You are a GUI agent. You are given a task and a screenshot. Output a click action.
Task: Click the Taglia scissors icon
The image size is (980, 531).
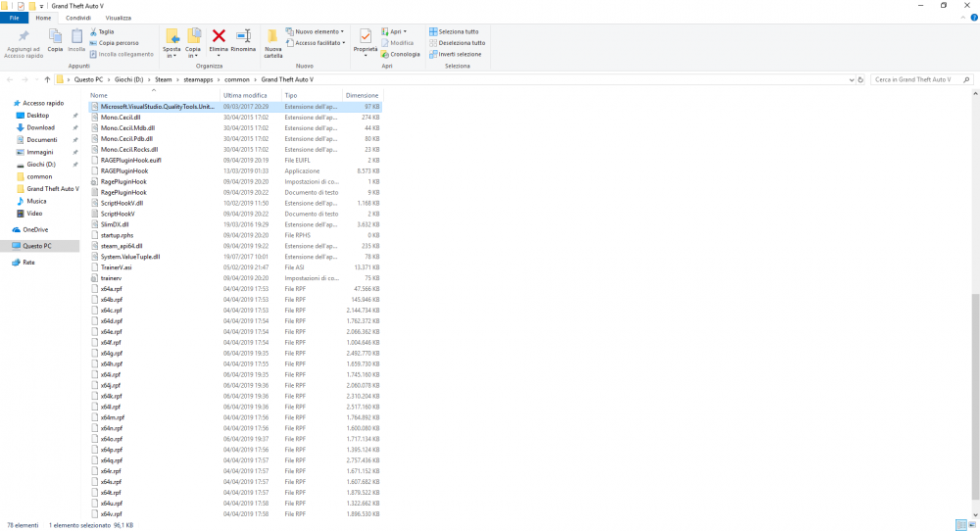93,31
